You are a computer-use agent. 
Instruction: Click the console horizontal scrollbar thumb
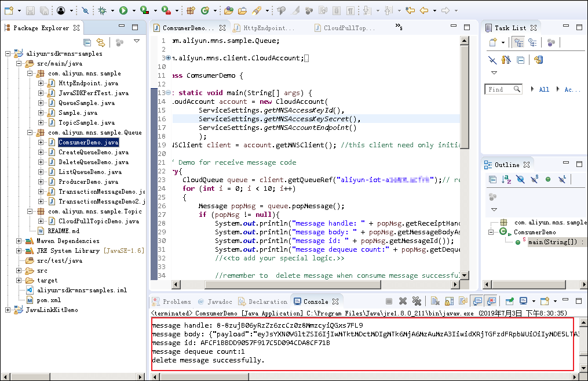point(203,376)
